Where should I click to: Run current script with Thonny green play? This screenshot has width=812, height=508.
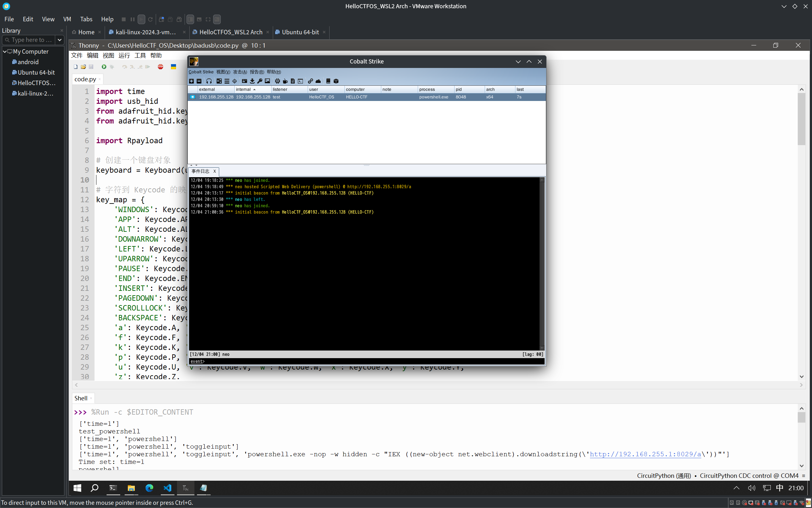click(x=104, y=67)
